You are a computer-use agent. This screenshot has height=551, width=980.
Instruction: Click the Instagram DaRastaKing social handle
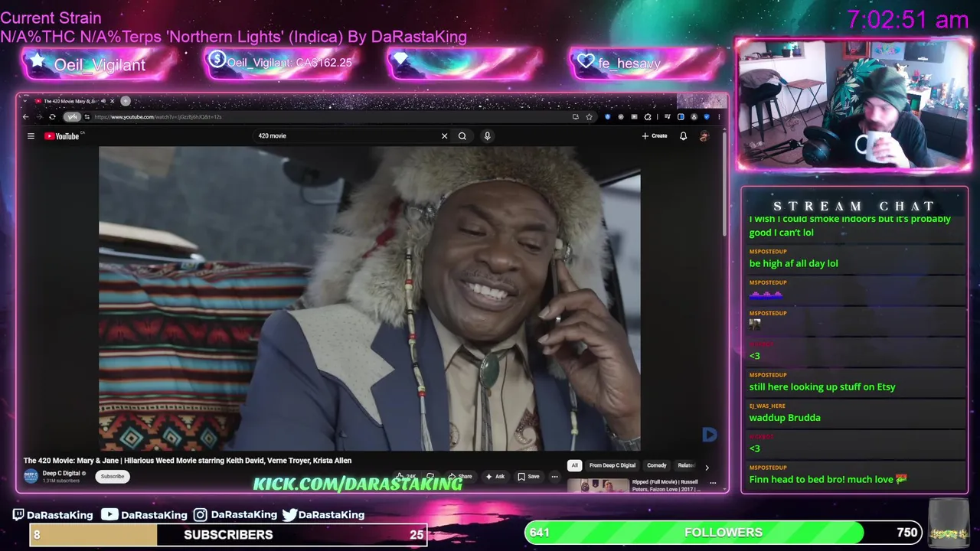236,515
